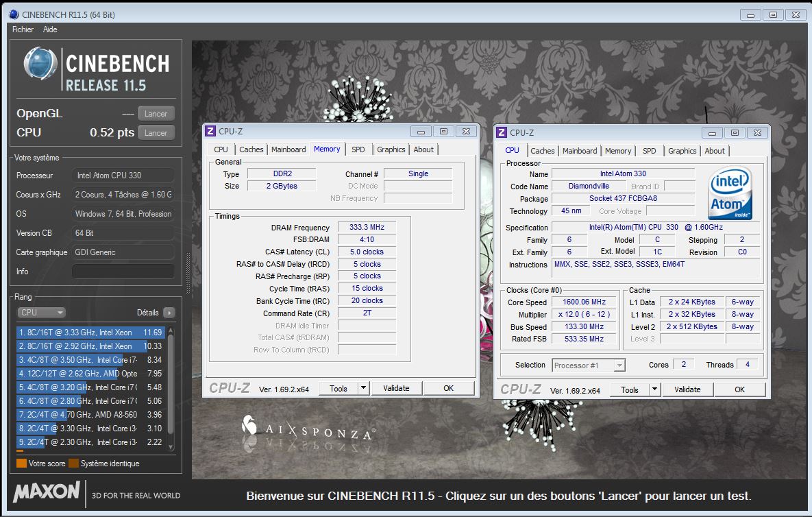Click the DRAM Frequency value 333.3 MHz
Image resolution: width=812 pixels, height=517 pixels.
tap(367, 227)
